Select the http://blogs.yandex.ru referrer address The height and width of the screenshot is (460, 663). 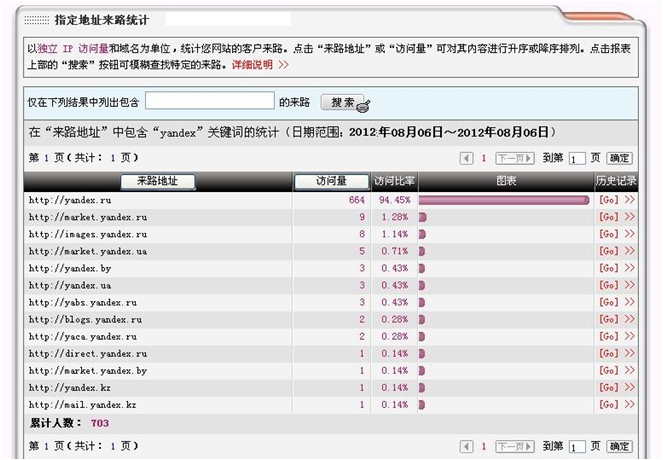click(x=85, y=320)
